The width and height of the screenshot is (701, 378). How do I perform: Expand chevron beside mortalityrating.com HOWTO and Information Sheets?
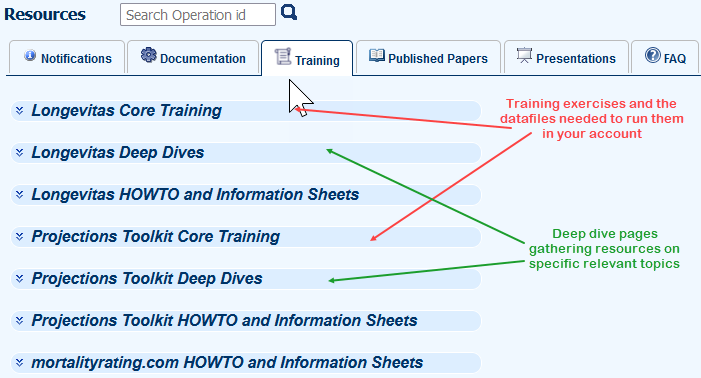(x=19, y=362)
